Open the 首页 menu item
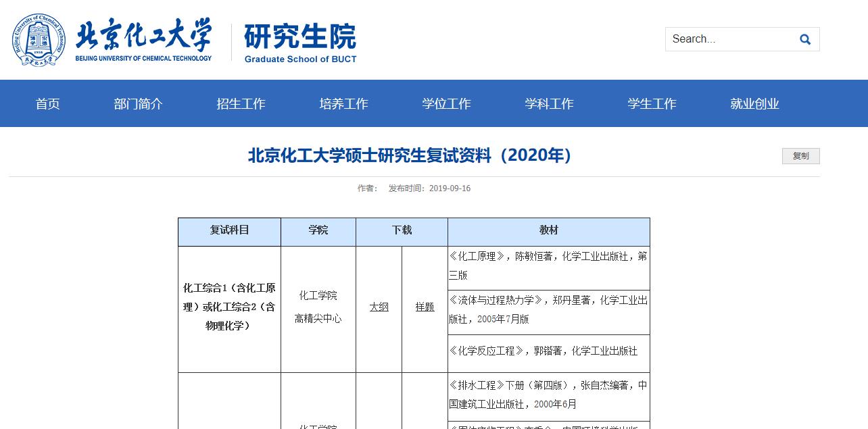 [48, 103]
